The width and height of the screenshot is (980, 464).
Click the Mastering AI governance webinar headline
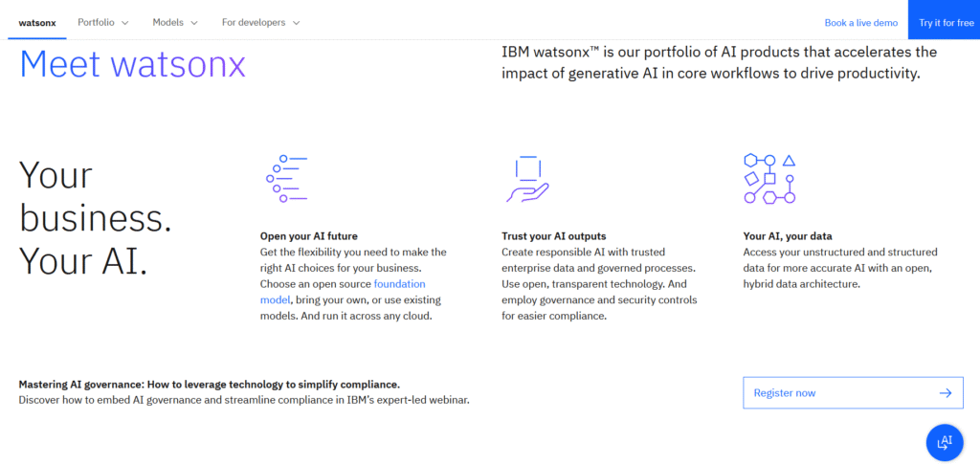(209, 384)
